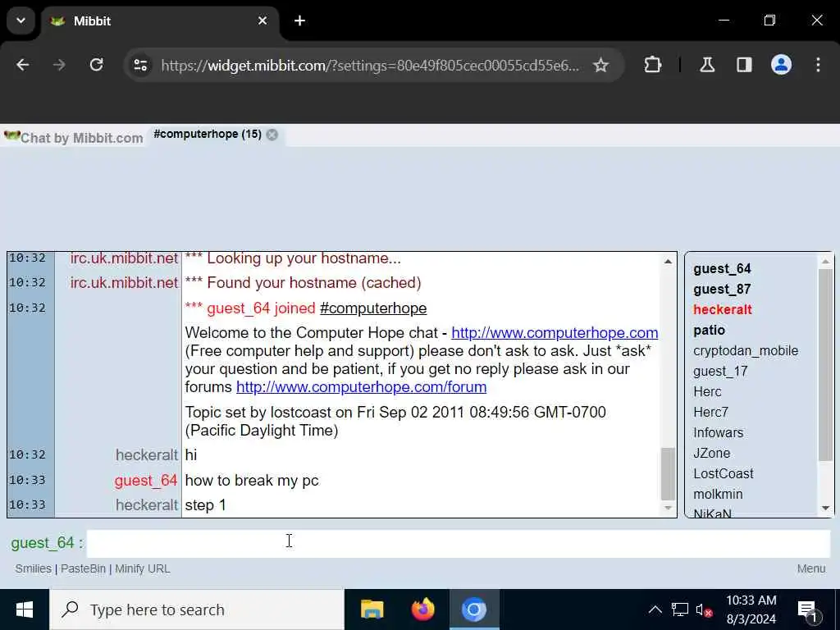Click the chat scrollbar down arrow
Screen dimensions: 840x630
[x=668, y=507]
